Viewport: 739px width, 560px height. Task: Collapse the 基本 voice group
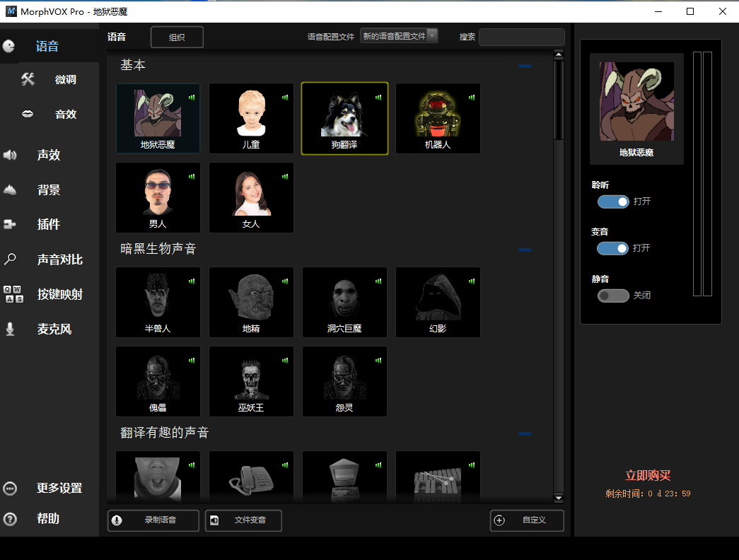(525, 66)
